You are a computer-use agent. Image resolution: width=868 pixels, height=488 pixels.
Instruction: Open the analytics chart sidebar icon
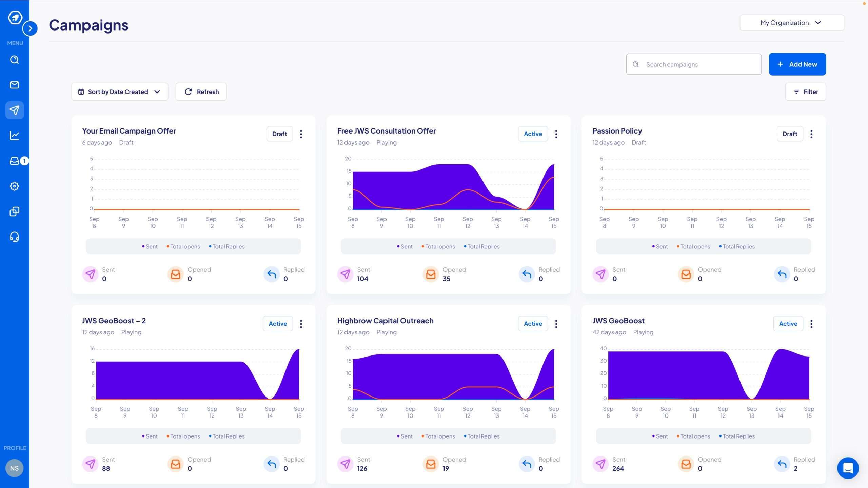14,136
